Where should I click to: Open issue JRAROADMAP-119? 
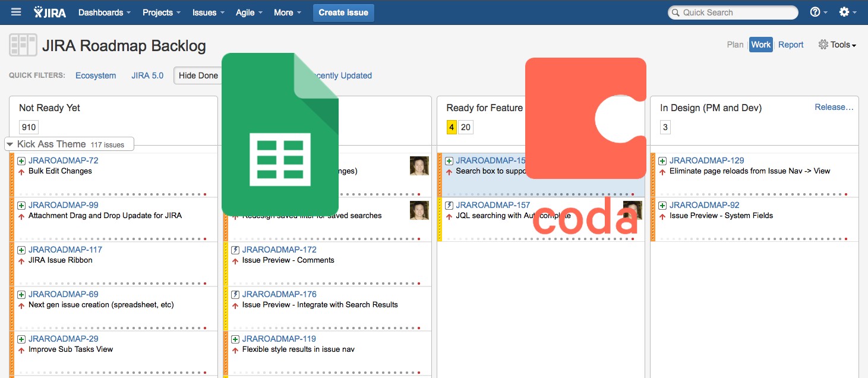point(279,339)
